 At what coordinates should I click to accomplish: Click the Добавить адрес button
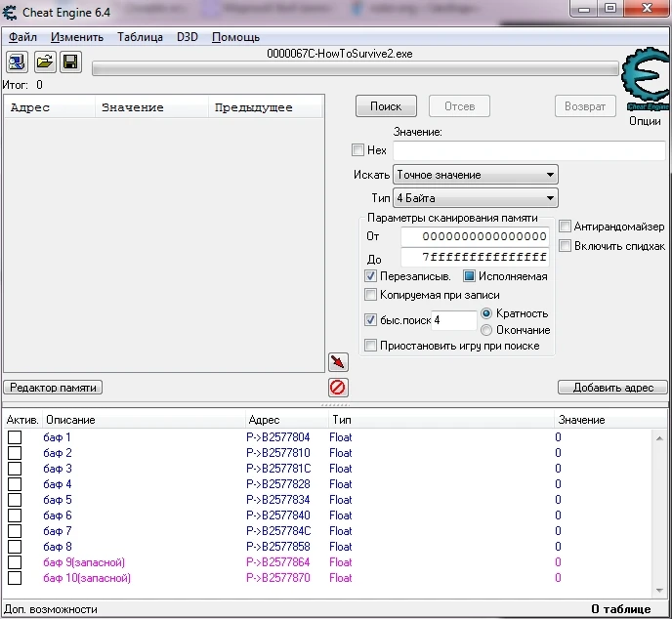tap(612, 388)
